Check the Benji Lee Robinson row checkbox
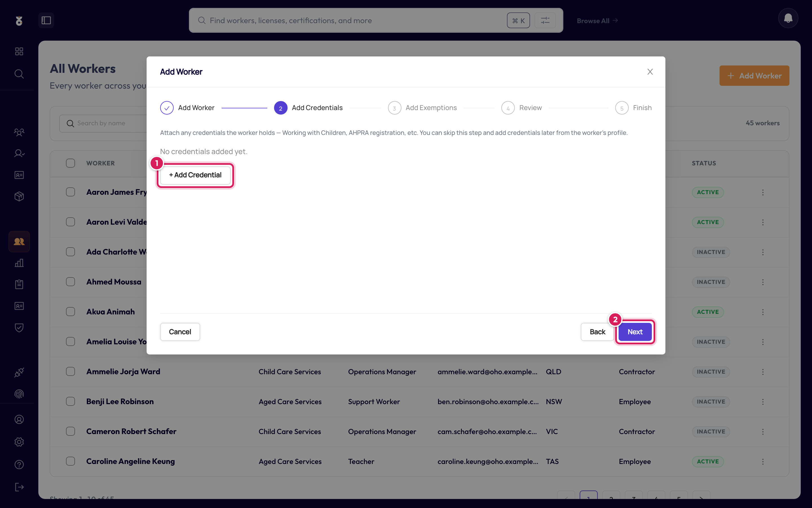 (x=70, y=402)
